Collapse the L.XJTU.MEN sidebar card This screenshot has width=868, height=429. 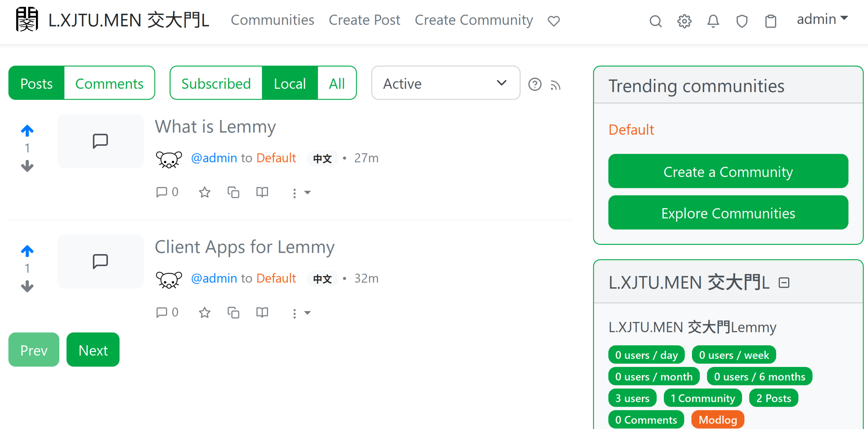point(784,283)
